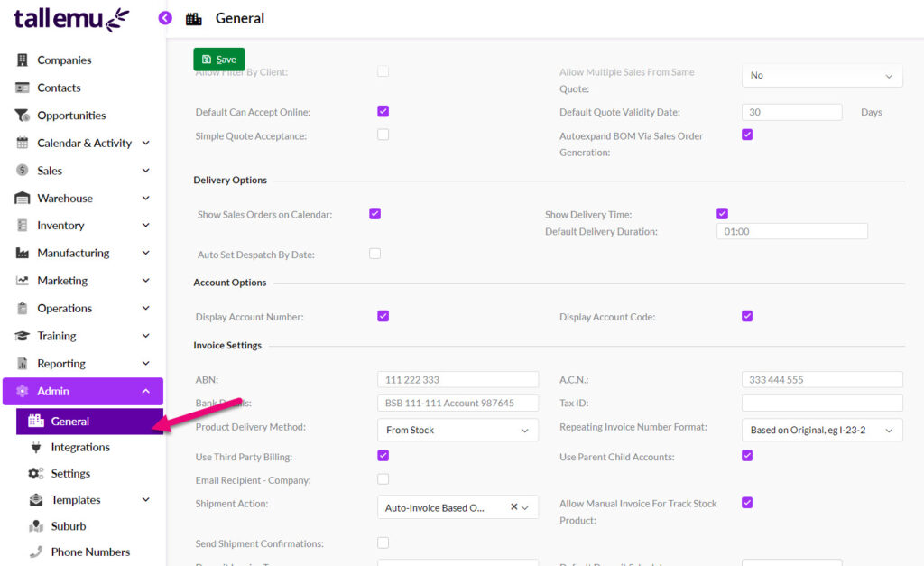Open Repeating Invoice Number Format dropdown
This screenshot has width=924, height=566.
822,431
